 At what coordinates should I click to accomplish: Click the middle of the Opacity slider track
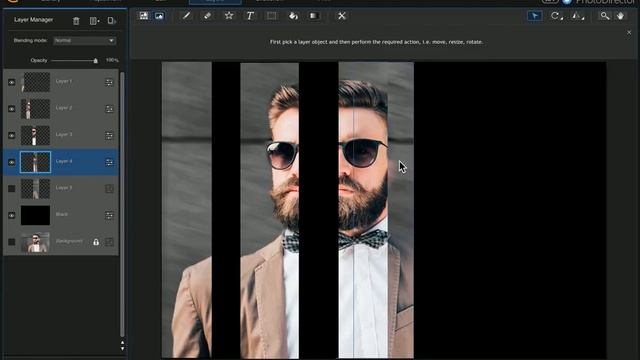click(x=73, y=61)
